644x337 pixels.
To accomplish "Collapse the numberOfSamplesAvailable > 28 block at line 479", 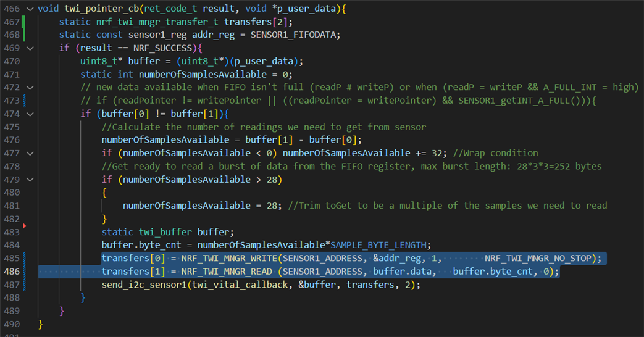I will (x=30, y=180).
